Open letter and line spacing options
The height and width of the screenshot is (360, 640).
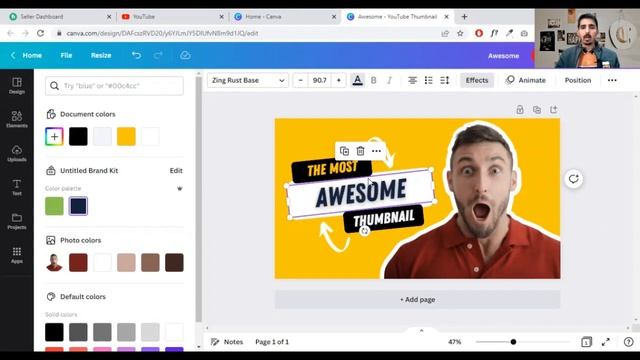pyautogui.click(x=445, y=80)
